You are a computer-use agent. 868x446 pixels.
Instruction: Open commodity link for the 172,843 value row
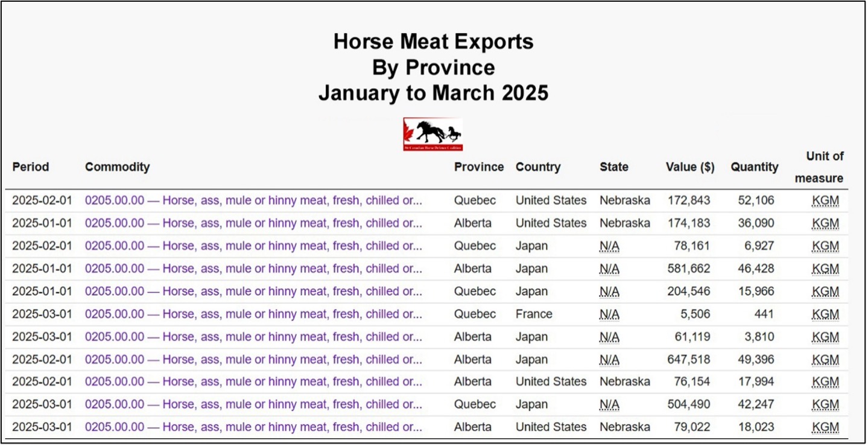(253, 200)
